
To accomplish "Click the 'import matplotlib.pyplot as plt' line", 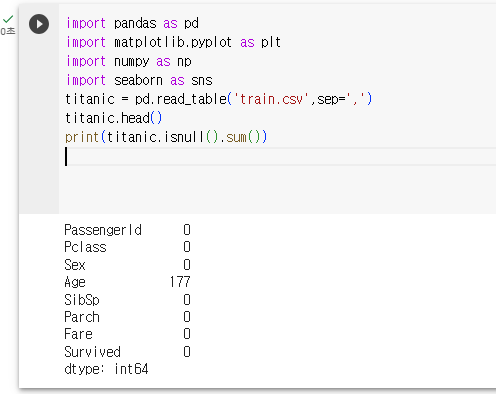I will pos(173,43).
